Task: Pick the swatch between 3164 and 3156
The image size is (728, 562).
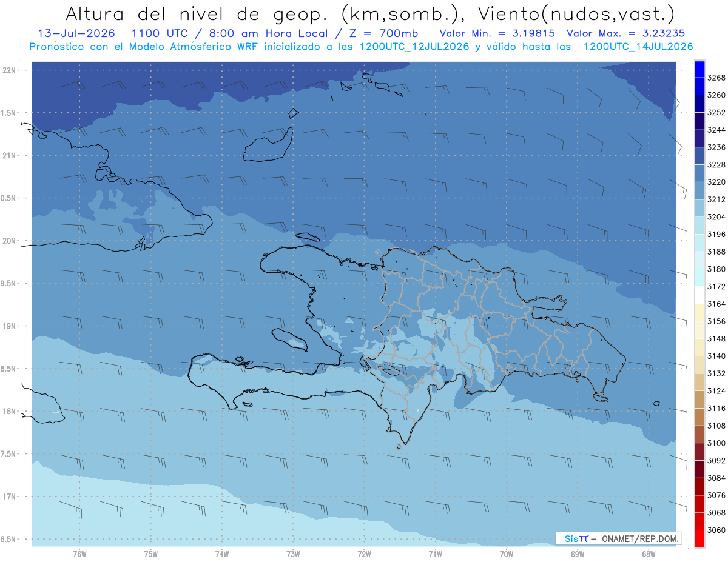Action: coord(699,313)
